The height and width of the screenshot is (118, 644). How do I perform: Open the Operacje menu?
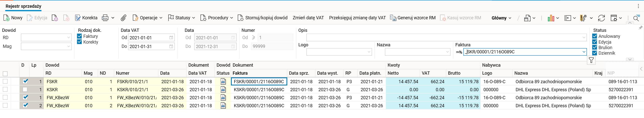[147, 18]
